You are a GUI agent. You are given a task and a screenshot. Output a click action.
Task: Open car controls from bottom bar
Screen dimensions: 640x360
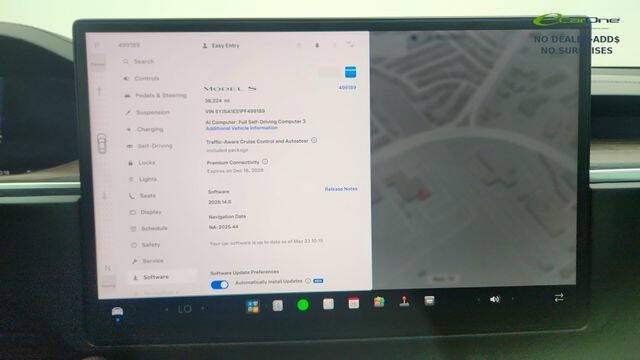coord(117,312)
